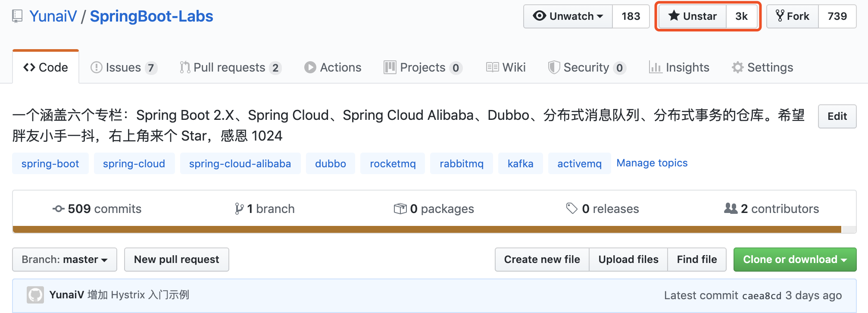The width and height of the screenshot is (868, 313).
Task: Select the kafka topic tag
Action: (x=520, y=163)
